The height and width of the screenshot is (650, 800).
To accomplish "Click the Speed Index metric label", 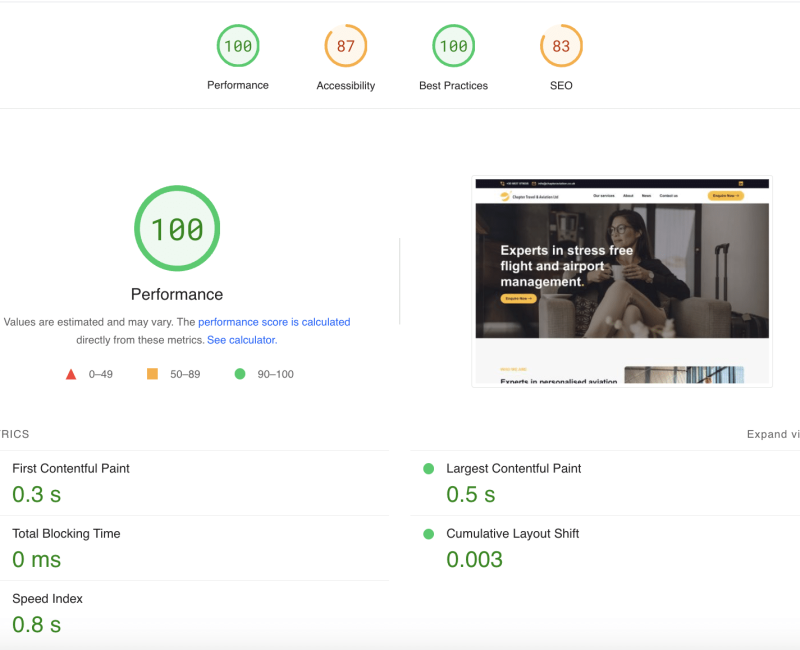I will (x=47, y=599).
